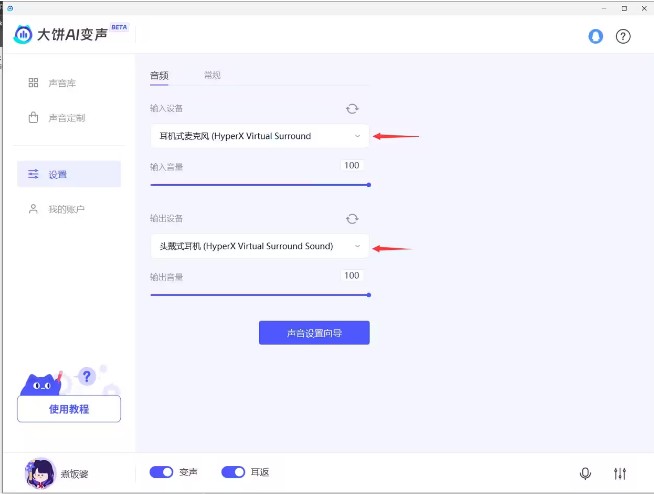Click the 煮饭婆 avatar image
This screenshot has height=494, width=654.
(40, 472)
